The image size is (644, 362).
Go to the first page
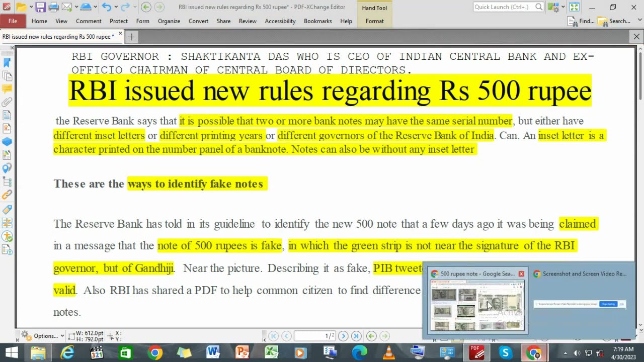(x=273, y=336)
